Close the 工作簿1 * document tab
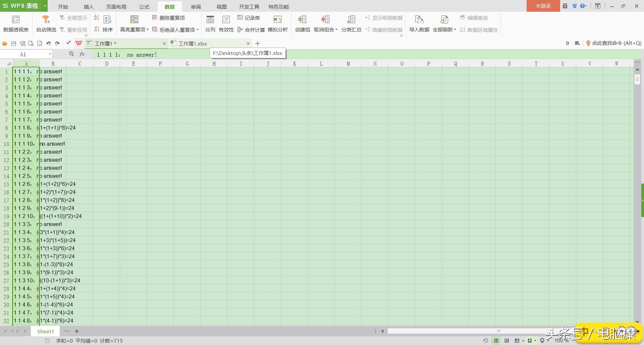Screen dimensions: 644x345 point(164,44)
